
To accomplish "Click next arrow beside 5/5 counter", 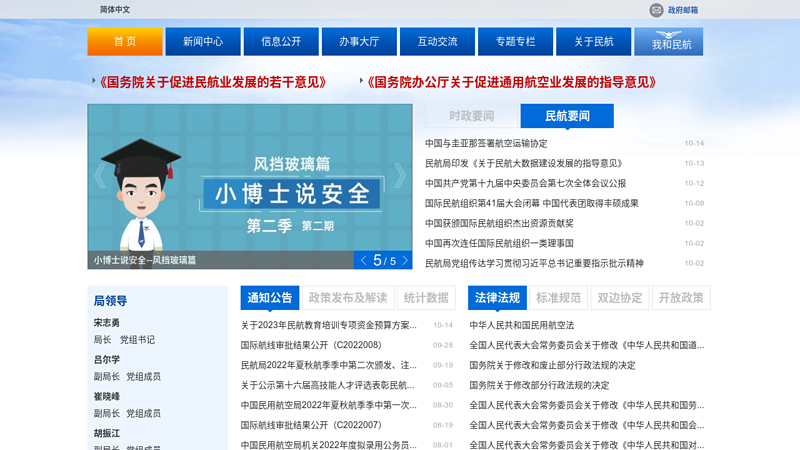I will tap(405, 260).
